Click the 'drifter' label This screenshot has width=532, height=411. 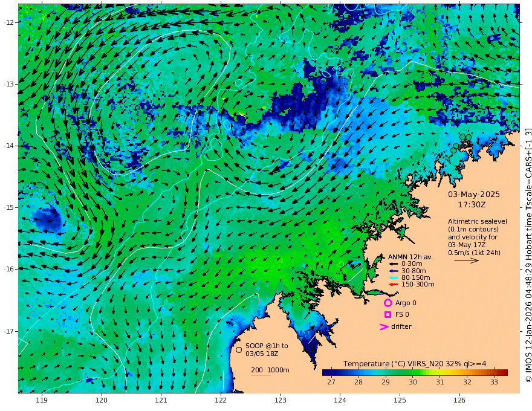(x=401, y=326)
